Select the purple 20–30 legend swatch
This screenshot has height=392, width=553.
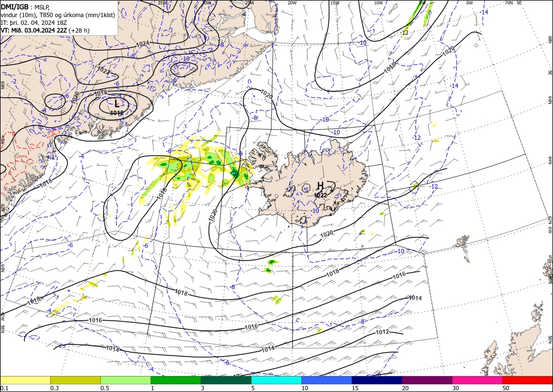pyautogui.click(x=427, y=380)
